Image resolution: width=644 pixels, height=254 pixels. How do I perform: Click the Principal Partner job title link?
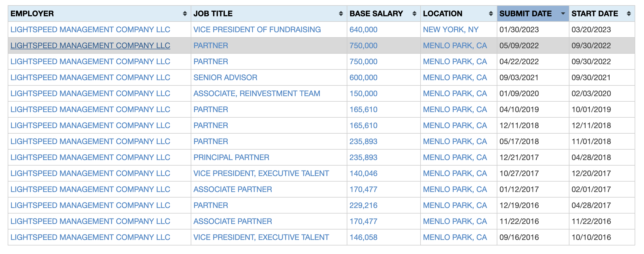pos(231,157)
